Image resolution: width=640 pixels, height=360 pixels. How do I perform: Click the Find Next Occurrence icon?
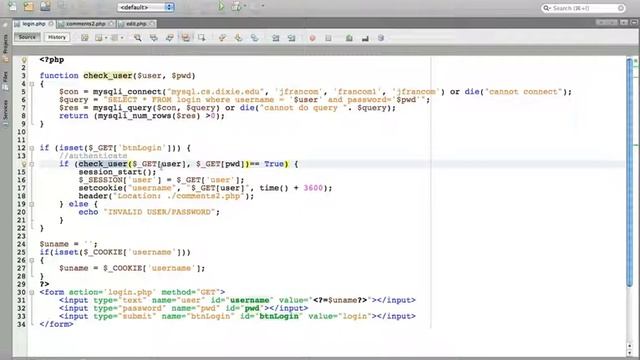tap(169, 38)
